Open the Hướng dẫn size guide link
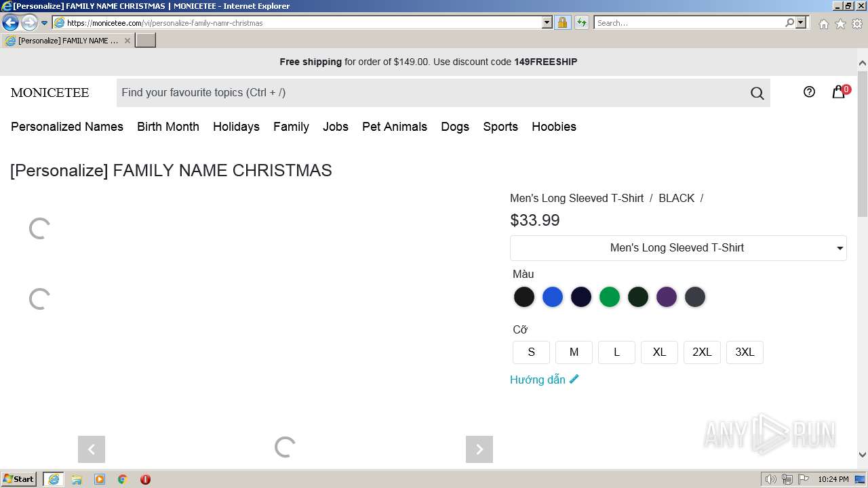Image resolution: width=868 pixels, height=488 pixels. [545, 380]
